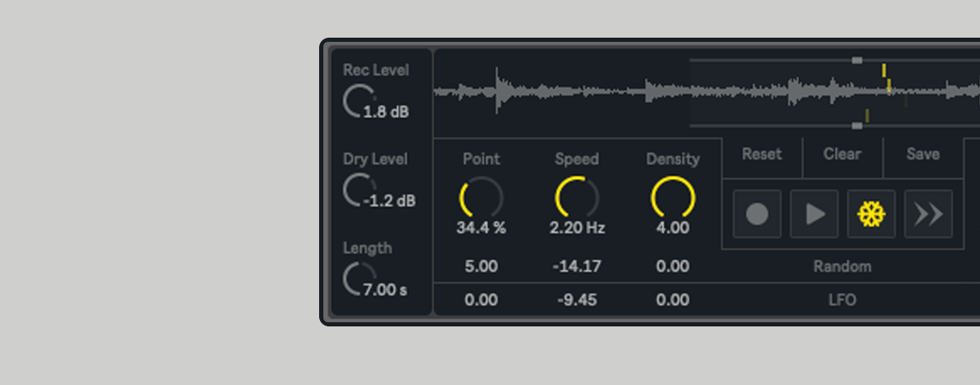Screen dimensions: 980x385
Task: Click the Dry Level knob
Action: 358,190
